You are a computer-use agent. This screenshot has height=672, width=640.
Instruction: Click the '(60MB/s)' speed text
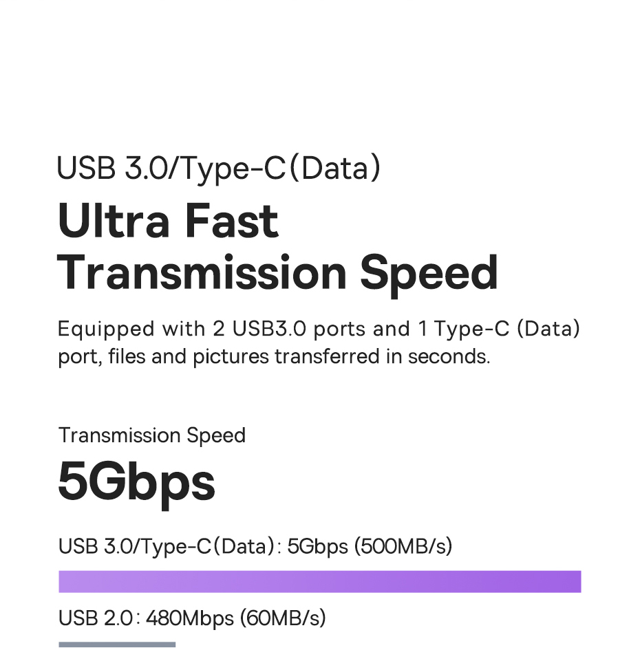(282, 618)
